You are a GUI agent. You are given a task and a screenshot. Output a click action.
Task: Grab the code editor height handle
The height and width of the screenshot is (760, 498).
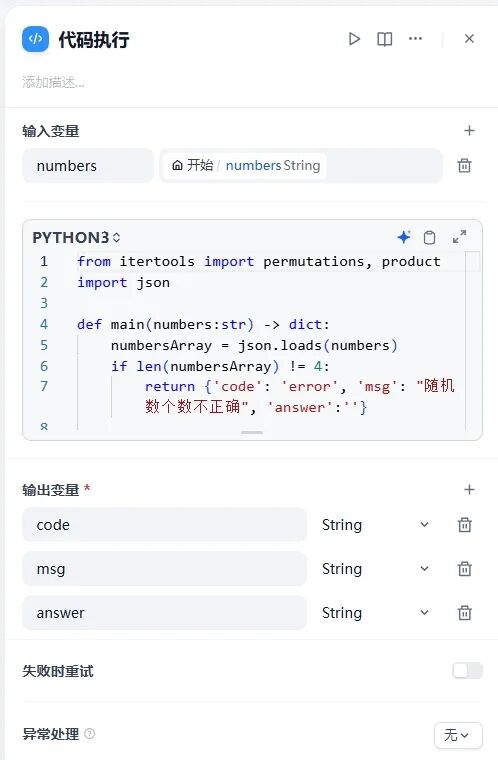pos(252,432)
